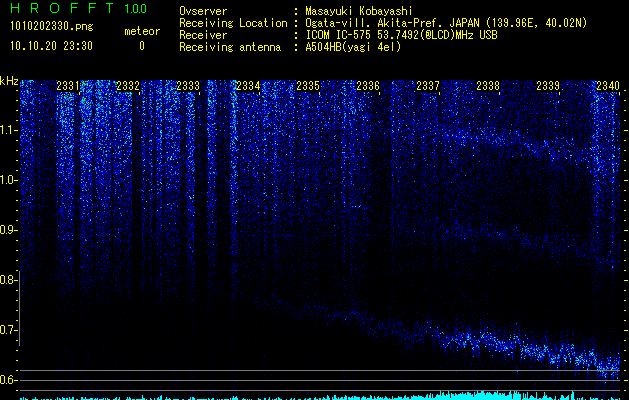
Task: Click the kHz axis unit label
Action: [x=9, y=81]
